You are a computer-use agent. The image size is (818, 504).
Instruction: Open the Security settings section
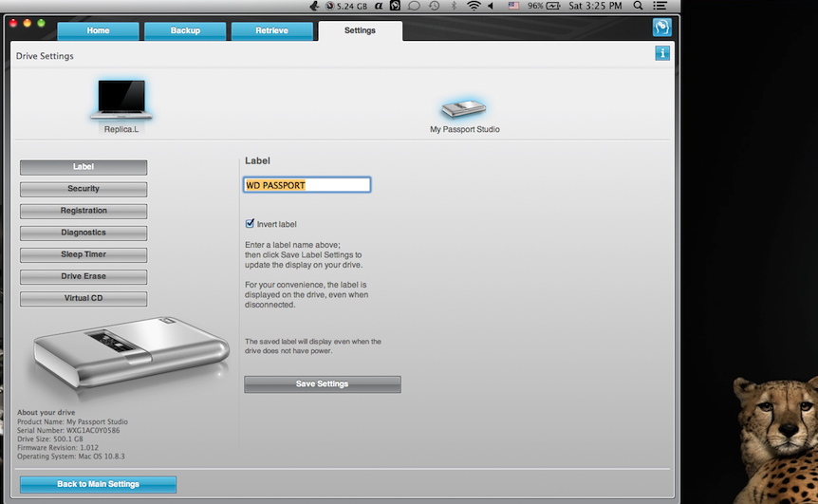[x=84, y=189]
